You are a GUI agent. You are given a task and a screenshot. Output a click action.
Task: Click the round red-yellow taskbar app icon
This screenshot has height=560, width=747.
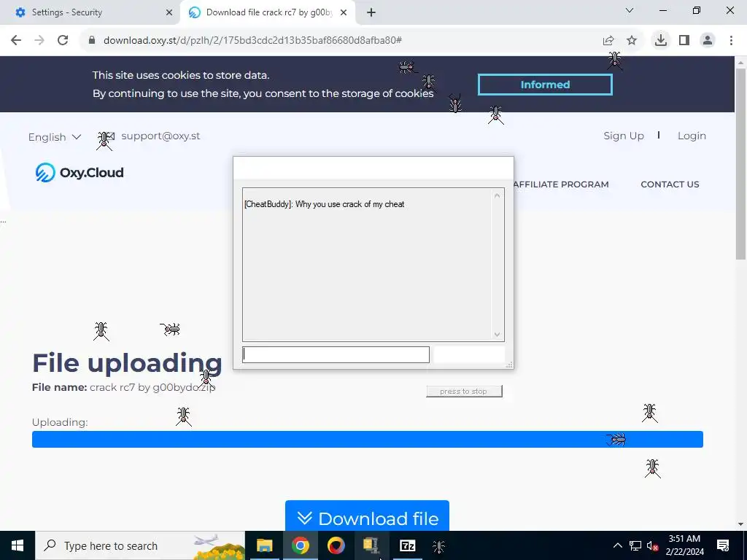336,545
